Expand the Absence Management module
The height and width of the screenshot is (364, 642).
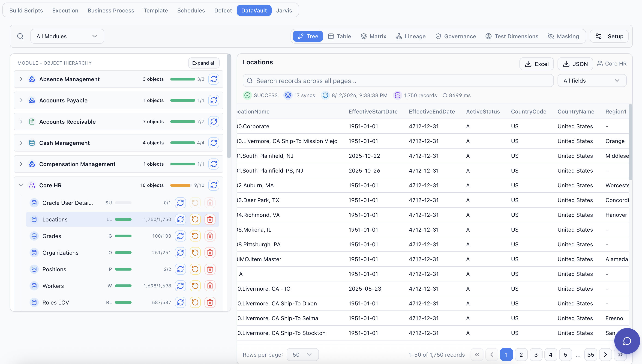(x=21, y=79)
